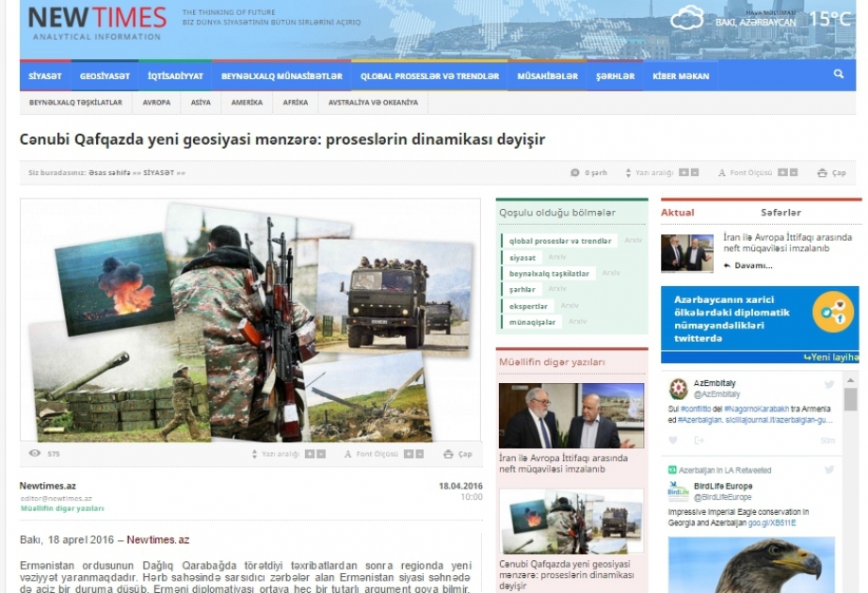The width and height of the screenshot is (868, 593).
Task: Select the AFRİKA submenu item
Action: click(x=295, y=103)
